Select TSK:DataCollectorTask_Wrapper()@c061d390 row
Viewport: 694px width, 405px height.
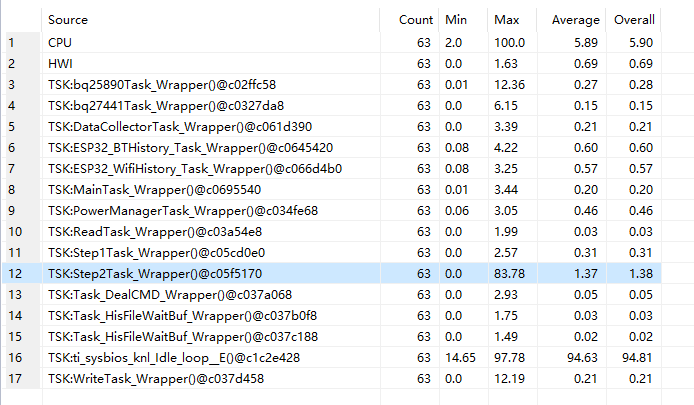[x=334, y=127]
